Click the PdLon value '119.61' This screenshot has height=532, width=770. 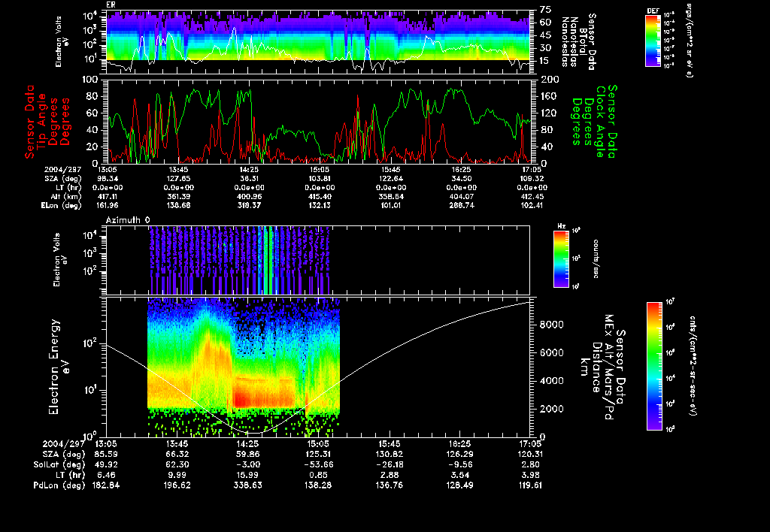point(531,485)
